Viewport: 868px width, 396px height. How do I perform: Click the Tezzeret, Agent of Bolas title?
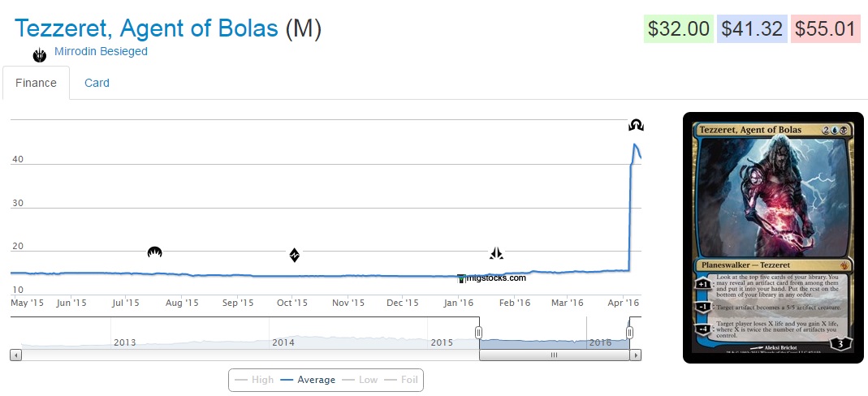click(x=146, y=28)
